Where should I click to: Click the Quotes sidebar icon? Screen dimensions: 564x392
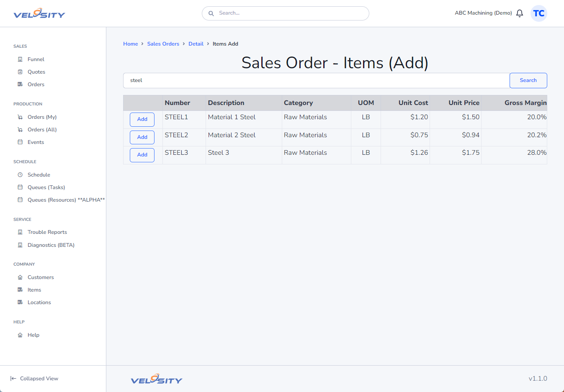click(x=20, y=72)
